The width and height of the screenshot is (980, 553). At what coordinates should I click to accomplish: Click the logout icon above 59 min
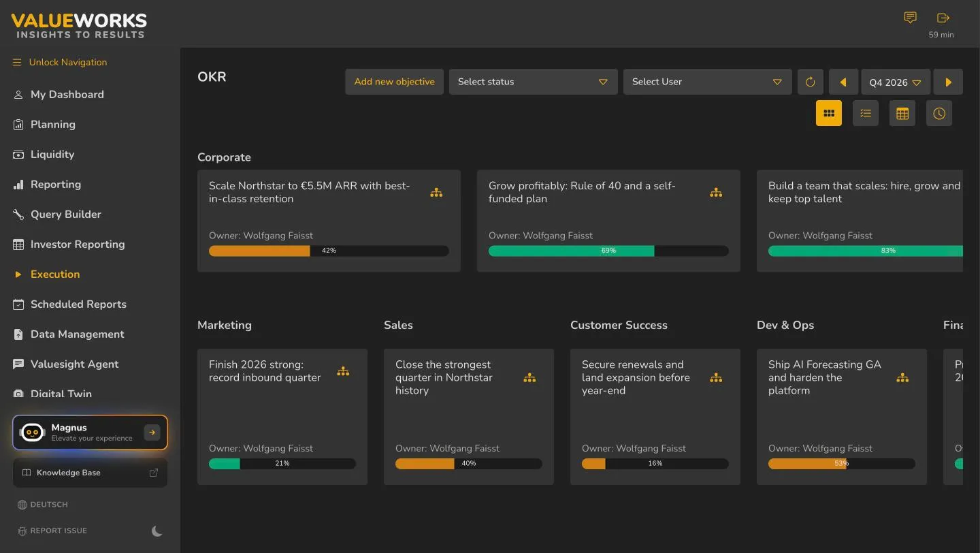point(943,18)
